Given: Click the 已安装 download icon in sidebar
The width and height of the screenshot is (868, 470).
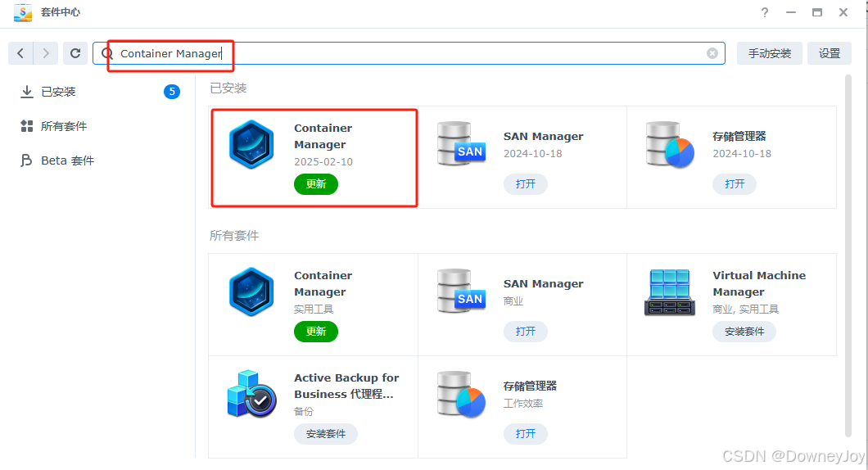Looking at the screenshot, I should [x=26, y=92].
